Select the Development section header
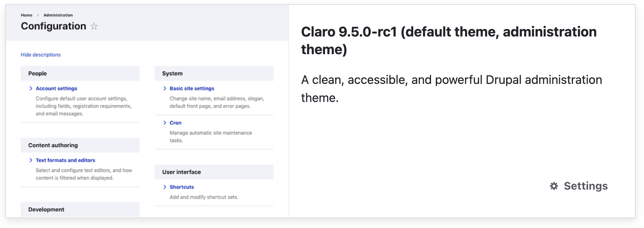Screen dimensions: 644x228 tap(80, 210)
